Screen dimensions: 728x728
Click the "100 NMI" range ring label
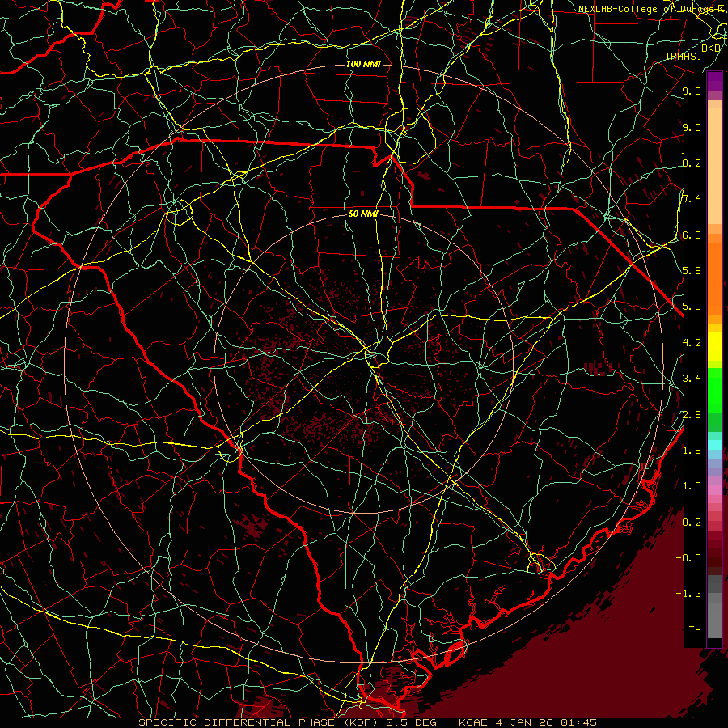click(x=363, y=64)
